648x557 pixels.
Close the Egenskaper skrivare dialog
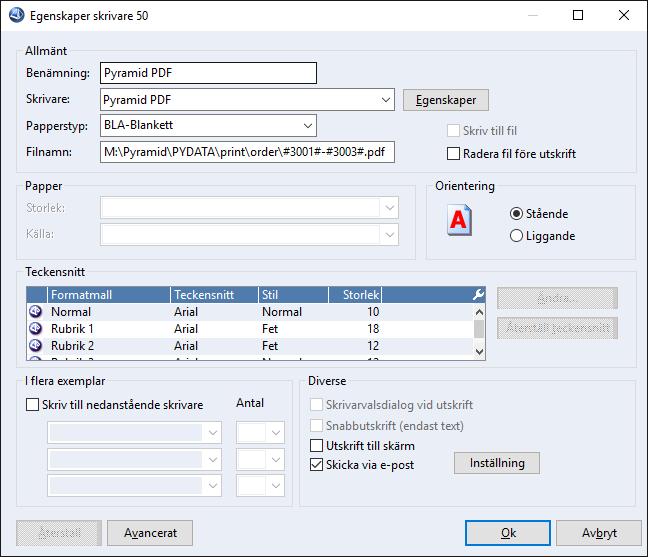624,15
